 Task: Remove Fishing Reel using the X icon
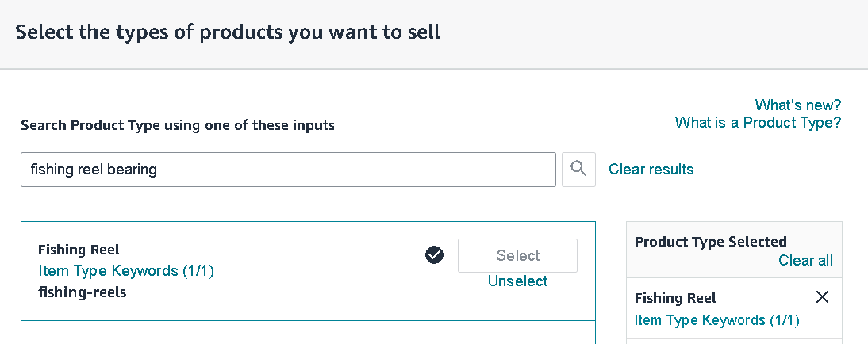[823, 297]
